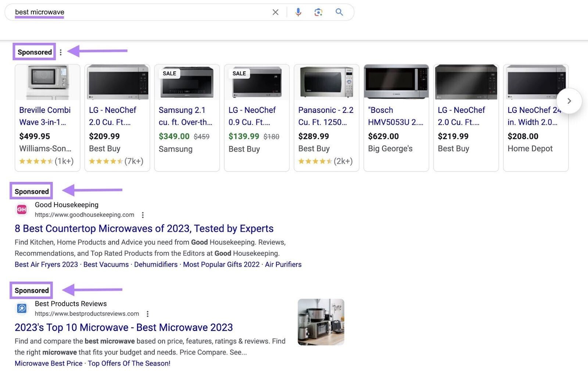Start voice search with the microphone icon
Screen dimensions: 588x381
[x=298, y=12]
